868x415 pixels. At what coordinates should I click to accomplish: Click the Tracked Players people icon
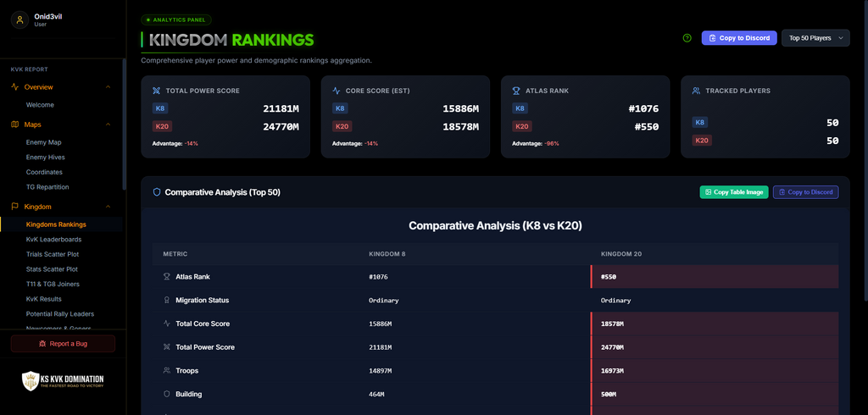click(697, 90)
